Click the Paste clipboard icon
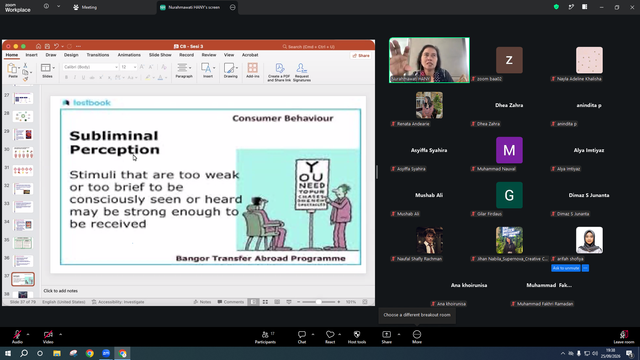The width and height of the screenshot is (640, 360). (x=12, y=69)
